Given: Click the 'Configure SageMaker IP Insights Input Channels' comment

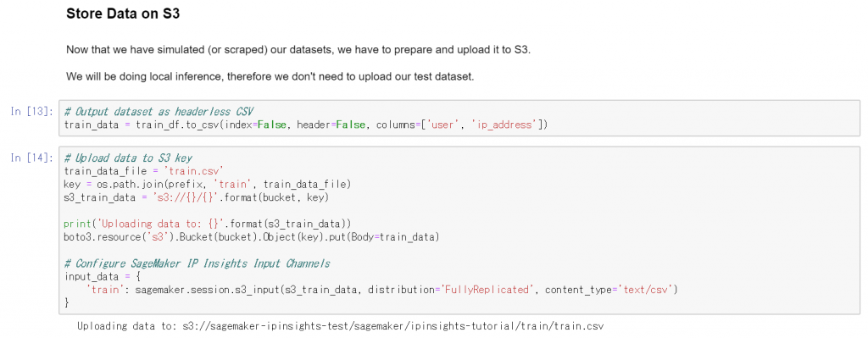Looking at the screenshot, I should click(197, 263).
